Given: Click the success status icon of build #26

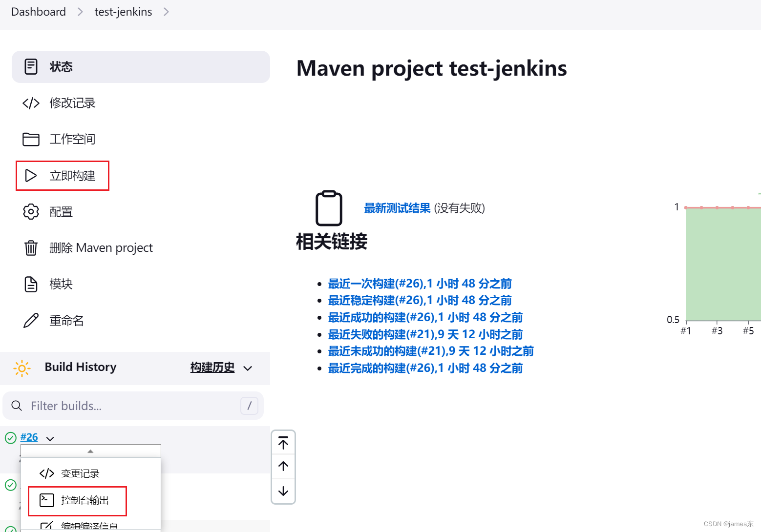Looking at the screenshot, I should point(11,438).
